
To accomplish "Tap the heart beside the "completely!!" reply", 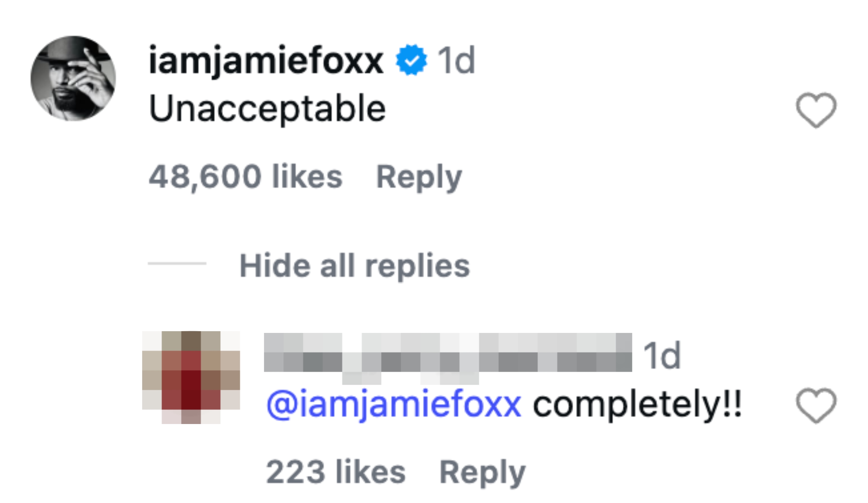I will (816, 405).
